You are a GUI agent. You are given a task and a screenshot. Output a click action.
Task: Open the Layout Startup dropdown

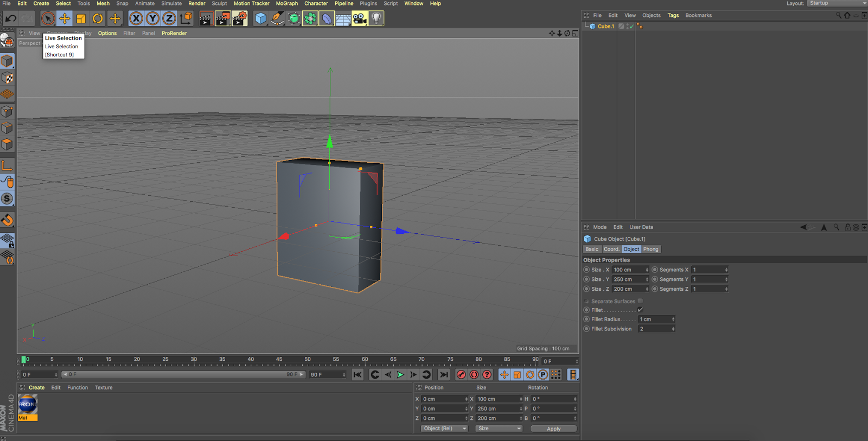coord(837,3)
